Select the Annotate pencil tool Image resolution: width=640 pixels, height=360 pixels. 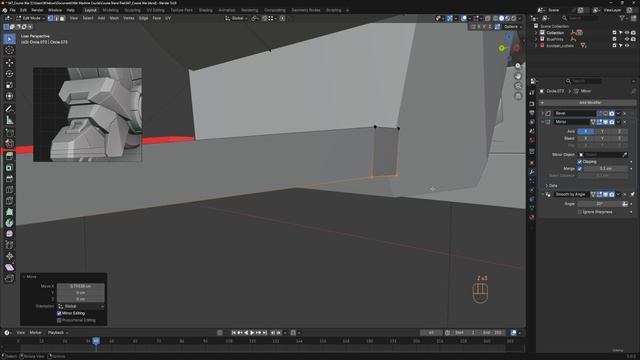(9, 109)
